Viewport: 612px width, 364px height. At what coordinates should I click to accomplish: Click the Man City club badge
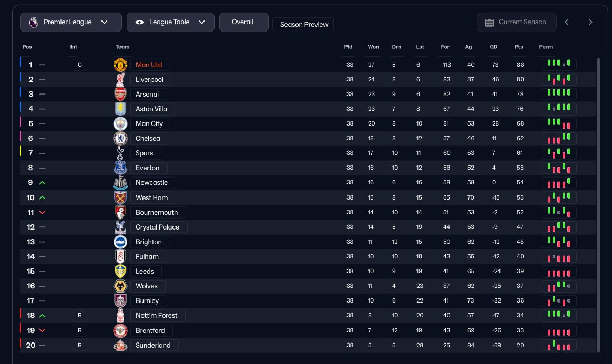(x=120, y=124)
